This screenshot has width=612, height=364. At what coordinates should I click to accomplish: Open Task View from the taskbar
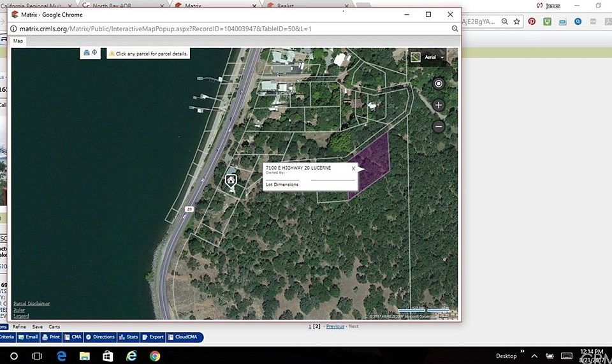[x=37, y=356]
